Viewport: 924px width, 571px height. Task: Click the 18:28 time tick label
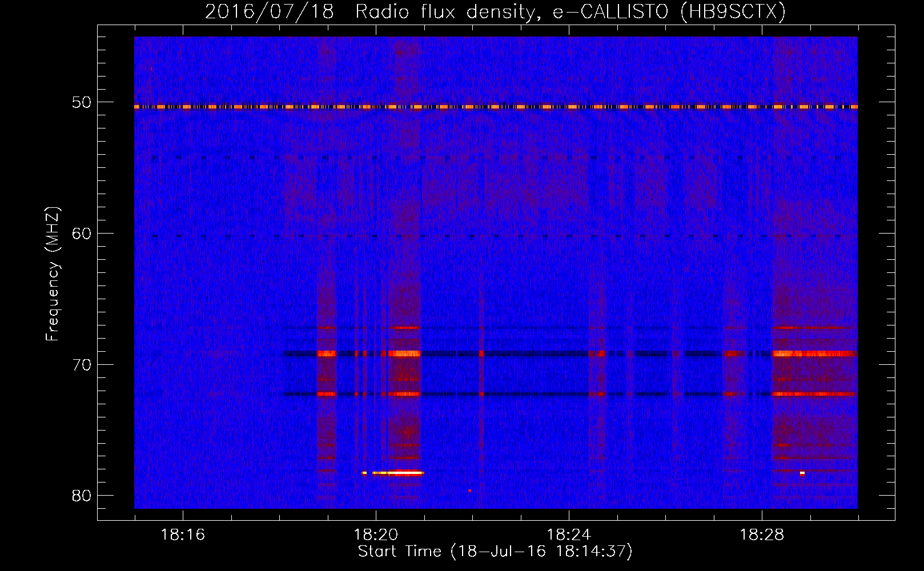pos(762,534)
